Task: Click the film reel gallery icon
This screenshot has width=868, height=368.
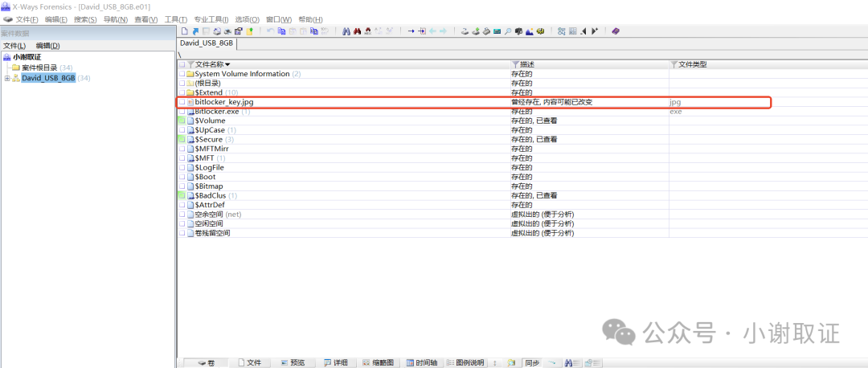Action: pos(540,31)
